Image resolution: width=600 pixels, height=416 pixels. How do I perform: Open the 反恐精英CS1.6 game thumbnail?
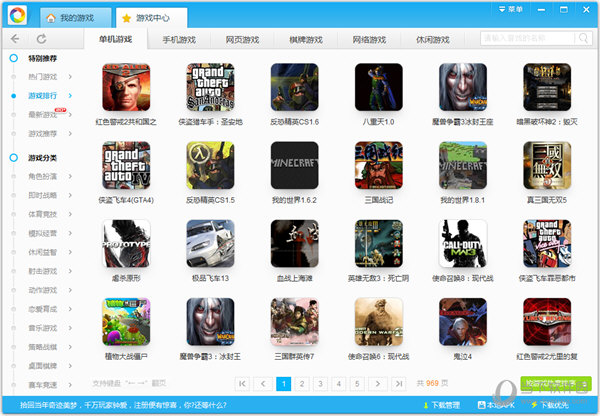(294, 87)
